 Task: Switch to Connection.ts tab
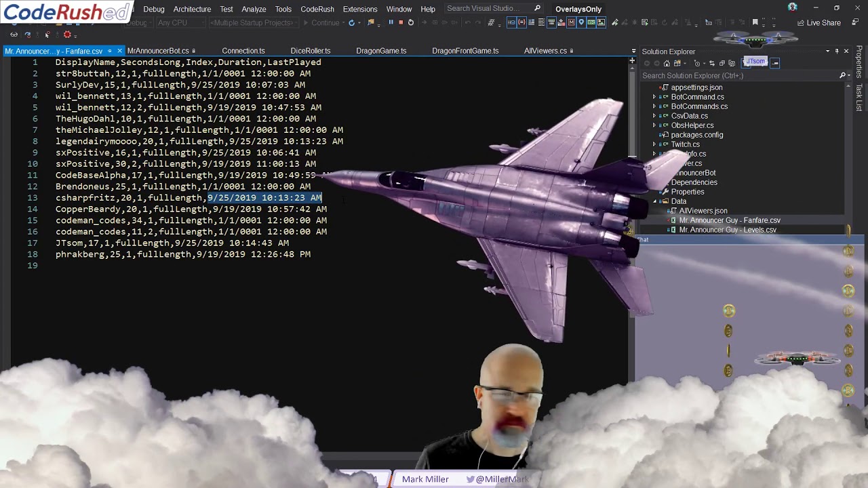(x=243, y=51)
